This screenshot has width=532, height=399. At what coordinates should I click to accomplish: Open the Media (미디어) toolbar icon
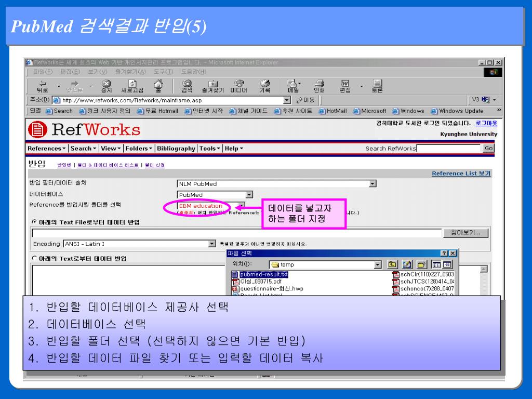click(x=239, y=86)
